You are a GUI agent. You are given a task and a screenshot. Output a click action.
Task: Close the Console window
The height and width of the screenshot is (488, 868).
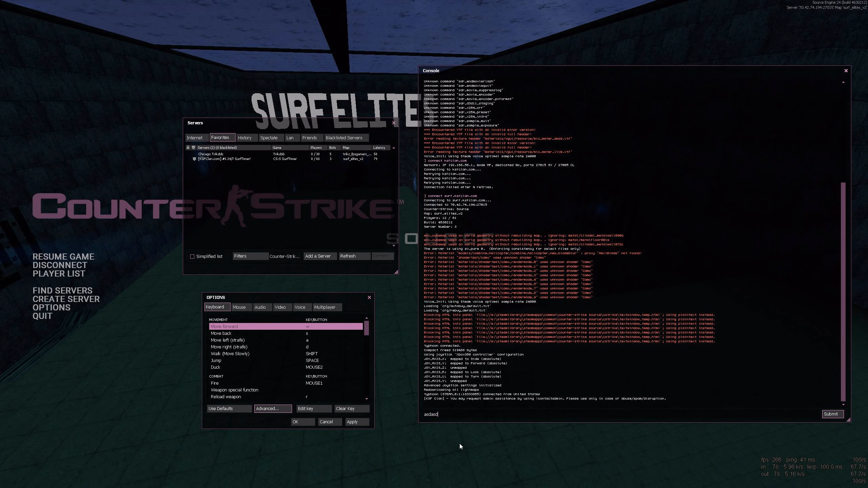[846, 70]
